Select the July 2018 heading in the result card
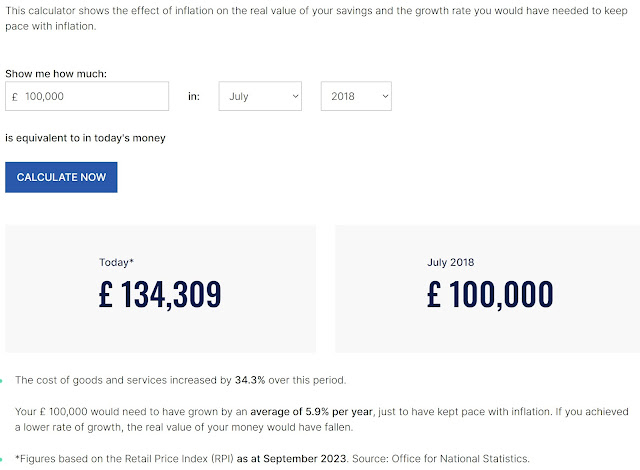 [453, 262]
